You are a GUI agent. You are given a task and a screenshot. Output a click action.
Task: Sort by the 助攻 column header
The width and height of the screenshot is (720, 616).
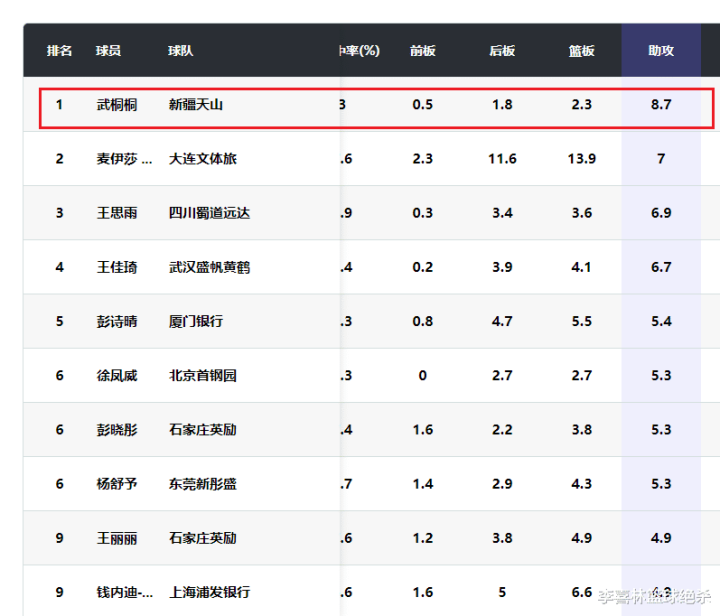pos(661,50)
